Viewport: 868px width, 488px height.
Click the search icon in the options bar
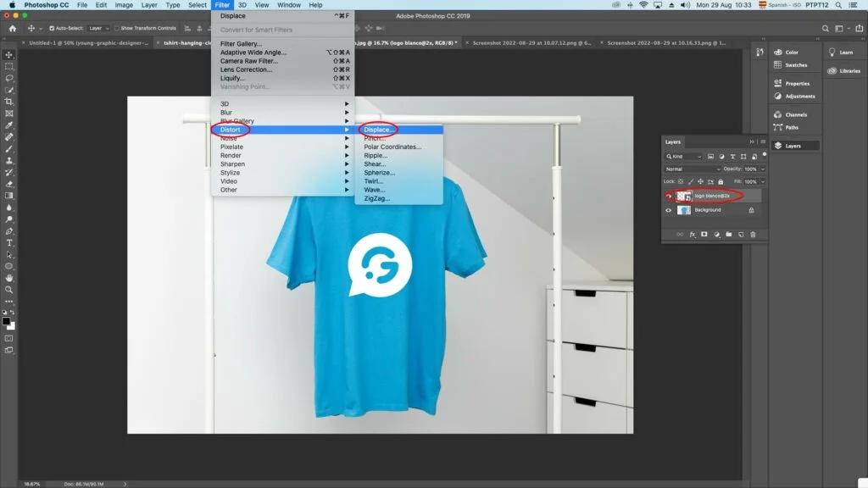pos(825,28)
